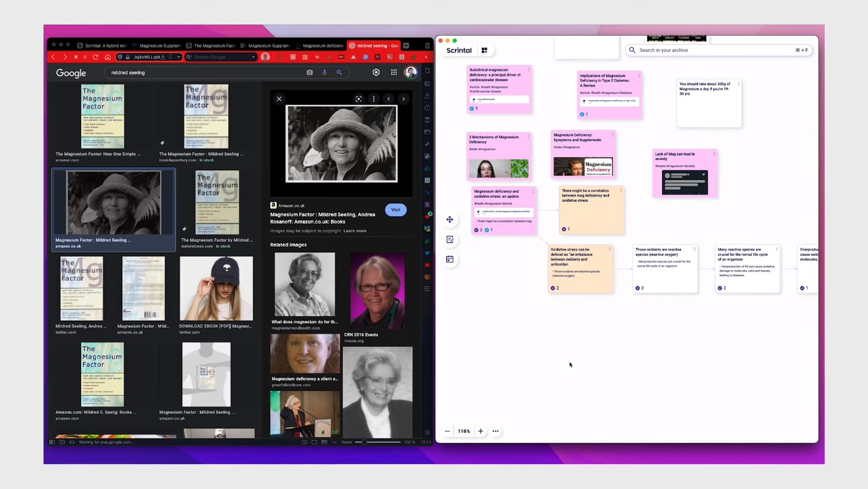Click the browser side panel bookmarks icon

click(x=427, y=71)
